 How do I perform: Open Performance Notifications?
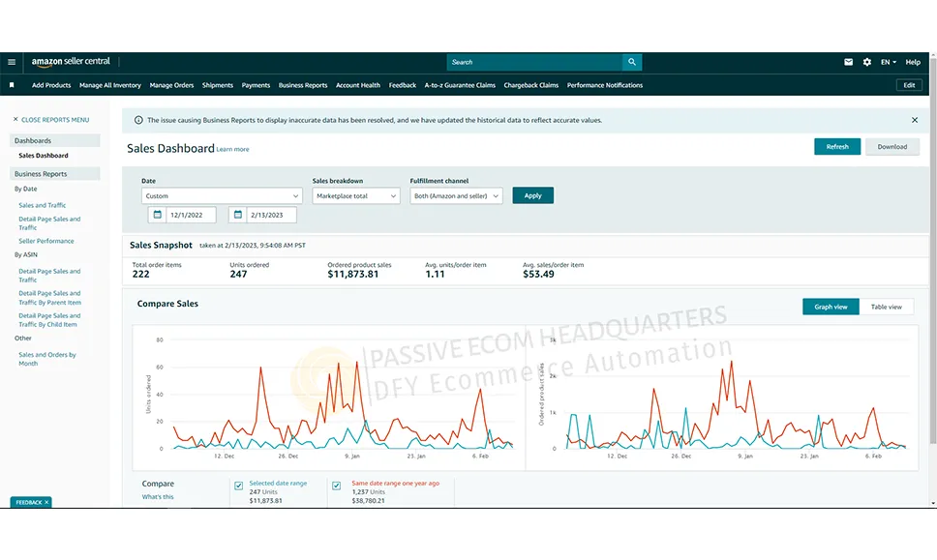pos(605,85)
